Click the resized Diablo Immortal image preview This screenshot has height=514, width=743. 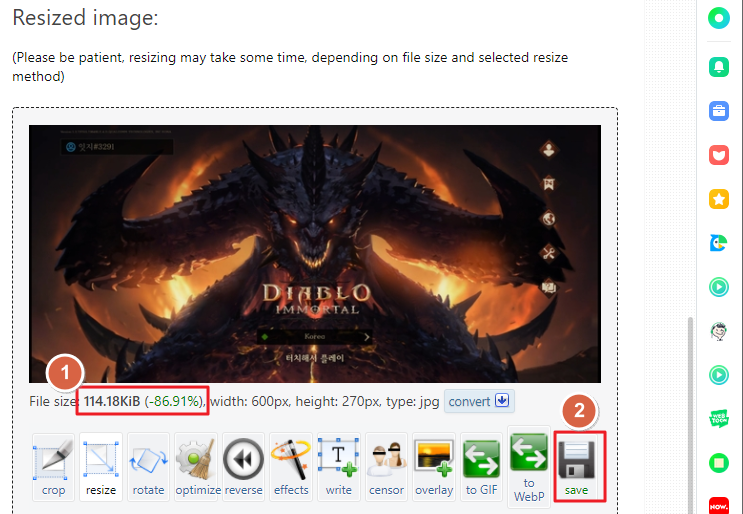click(x=315, y=254)
